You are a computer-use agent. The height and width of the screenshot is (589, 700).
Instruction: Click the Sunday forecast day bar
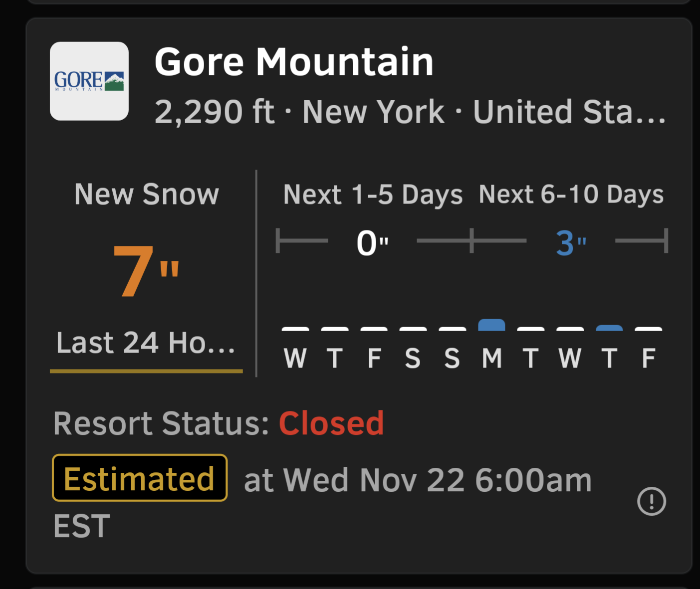click(452, 329)
